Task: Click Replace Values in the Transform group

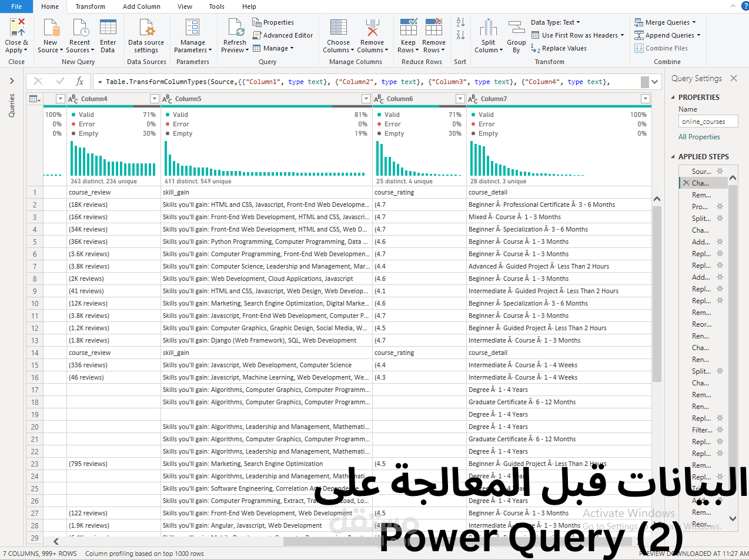Action: point(559,48)
